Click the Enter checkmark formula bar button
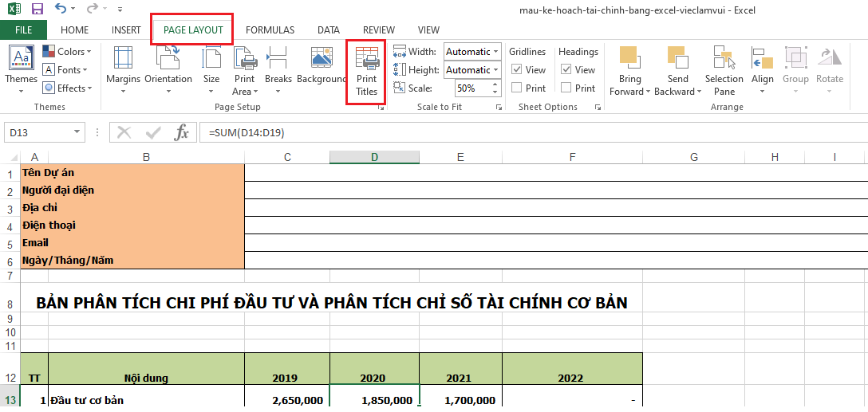The height and width of the screenshot is (412, 868). 153,133
